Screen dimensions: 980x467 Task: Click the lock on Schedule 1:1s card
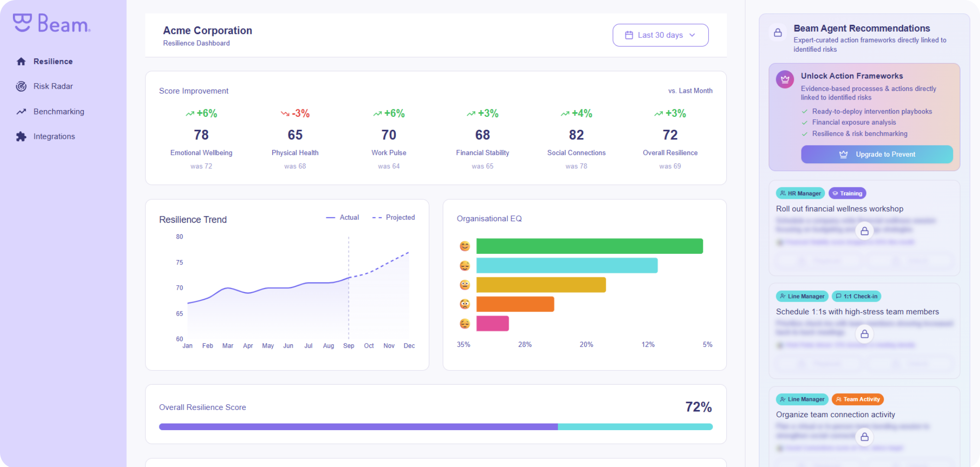pyautogui.click(x=865, y=334)
